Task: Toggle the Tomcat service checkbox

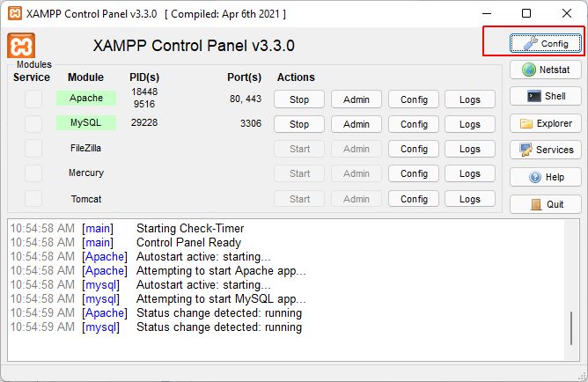Action: 33,198
